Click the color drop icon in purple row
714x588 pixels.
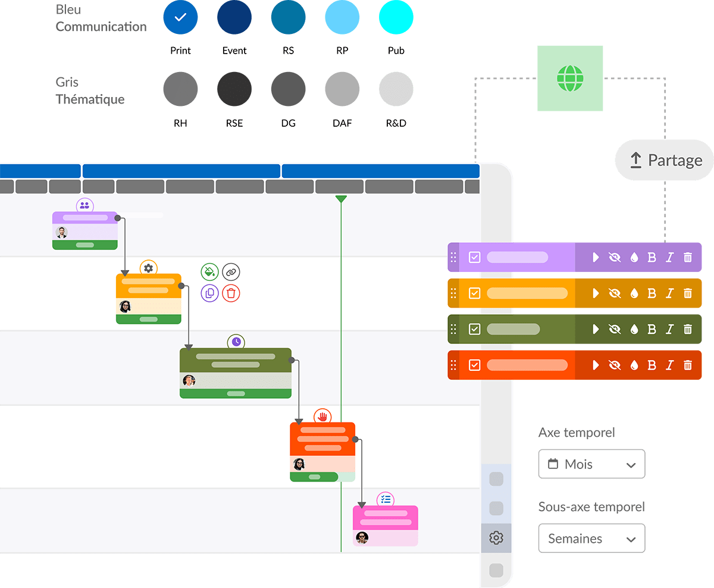634,257
